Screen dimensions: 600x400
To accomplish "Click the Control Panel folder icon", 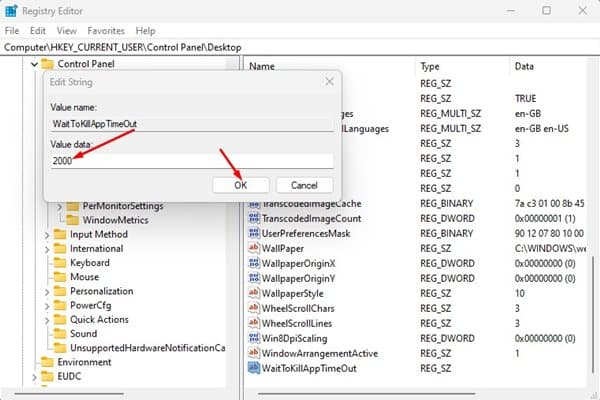I will pyautogui.click(x=47, y=64).
